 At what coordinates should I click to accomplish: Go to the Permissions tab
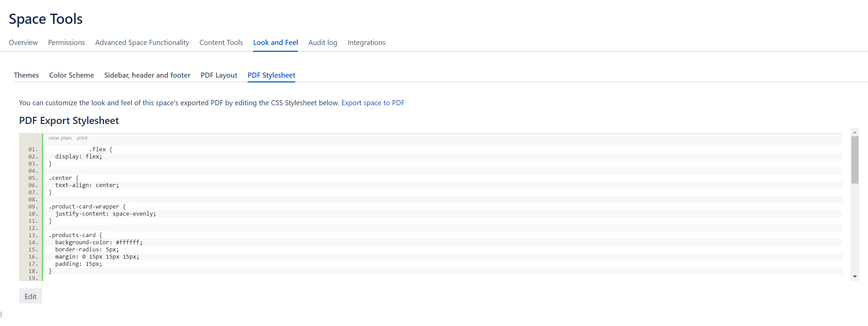coord(66,43)
